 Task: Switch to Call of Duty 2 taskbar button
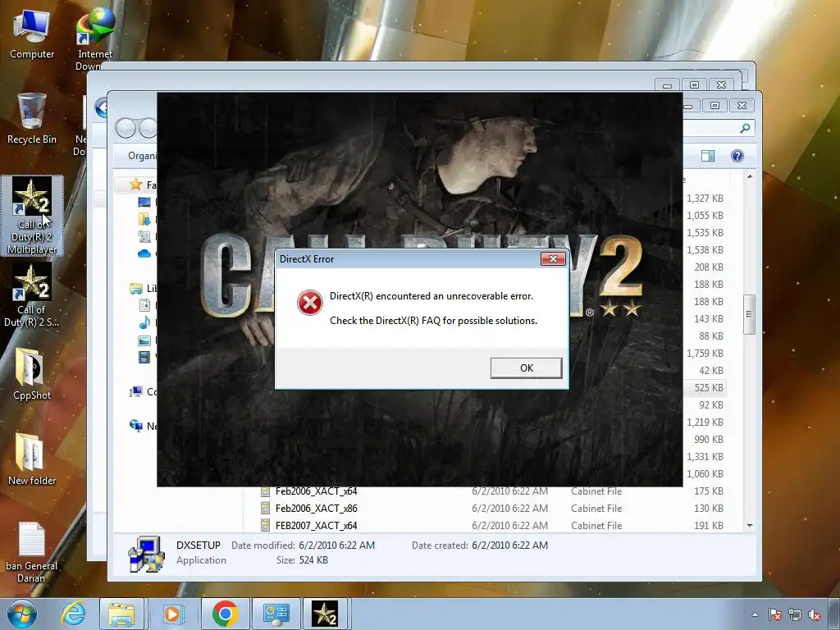pyautogui.click(x=325, y=614)
